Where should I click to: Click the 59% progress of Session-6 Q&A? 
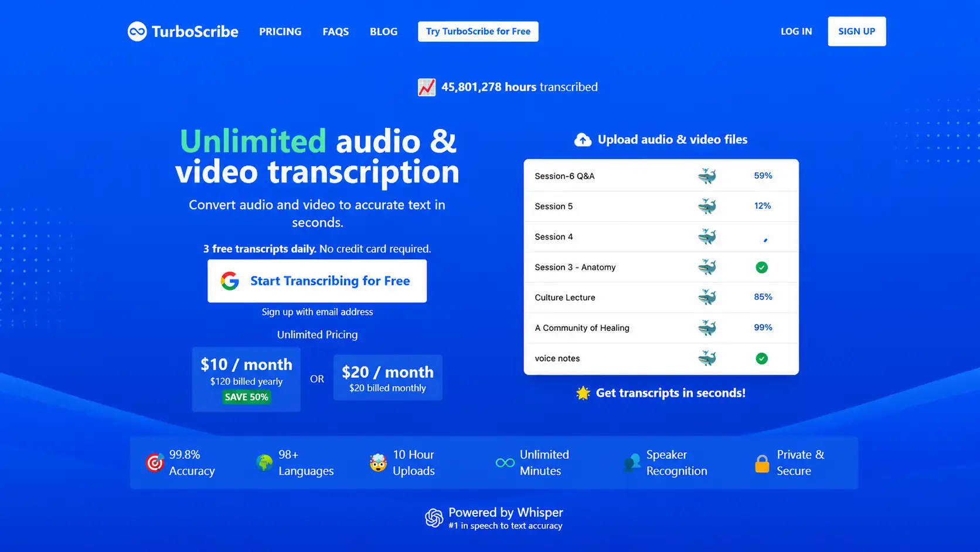[763, 175]
